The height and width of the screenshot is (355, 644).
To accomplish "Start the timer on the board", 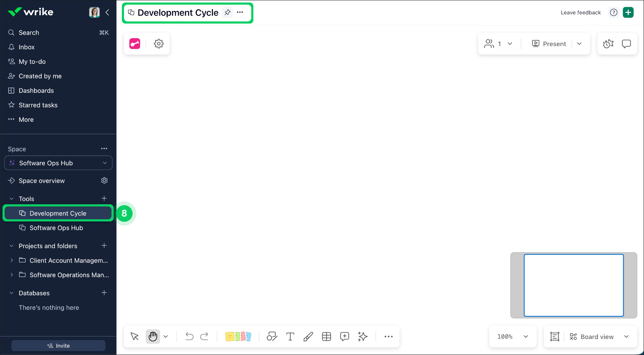I will (608, 44).
